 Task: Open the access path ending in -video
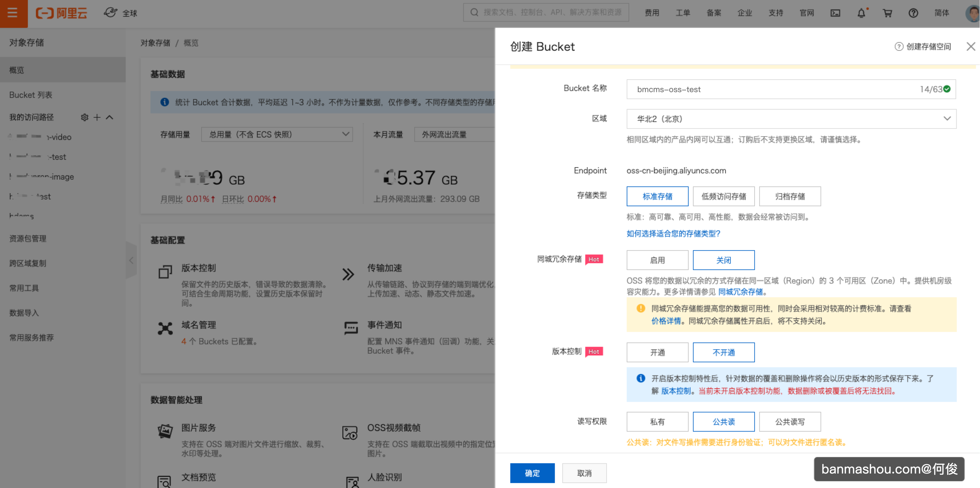40,137
